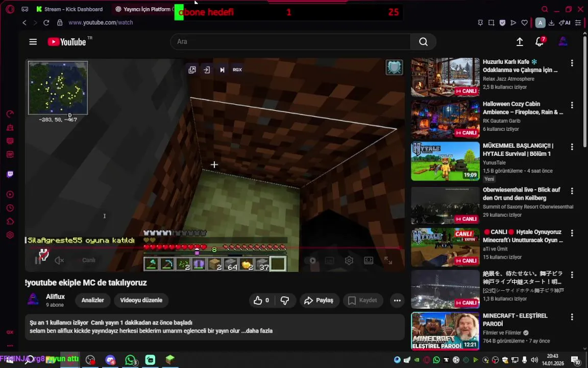The image size is (588, 368).
Task: Switch to Stream - Kick Dashboard tab
Action: (70, 9)
